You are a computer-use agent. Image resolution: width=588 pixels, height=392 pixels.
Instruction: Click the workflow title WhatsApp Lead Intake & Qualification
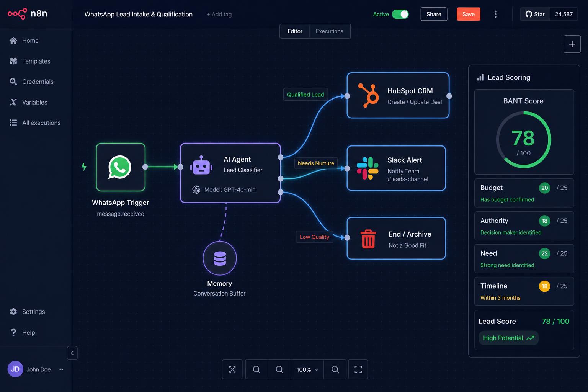[139, 14]
